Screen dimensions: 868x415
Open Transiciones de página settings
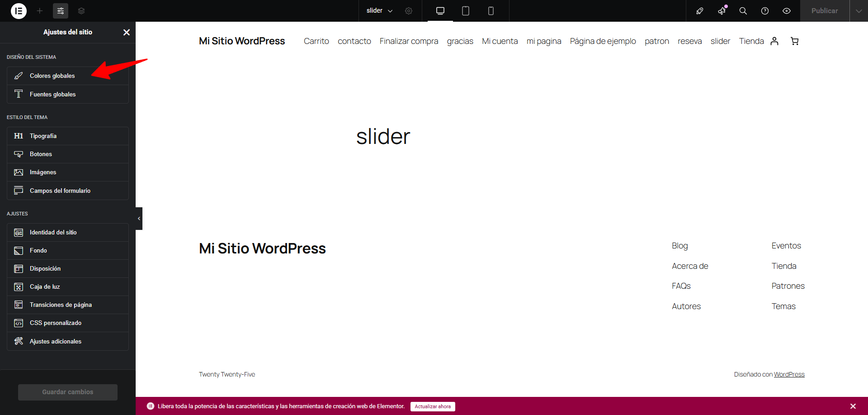point(68,305)
